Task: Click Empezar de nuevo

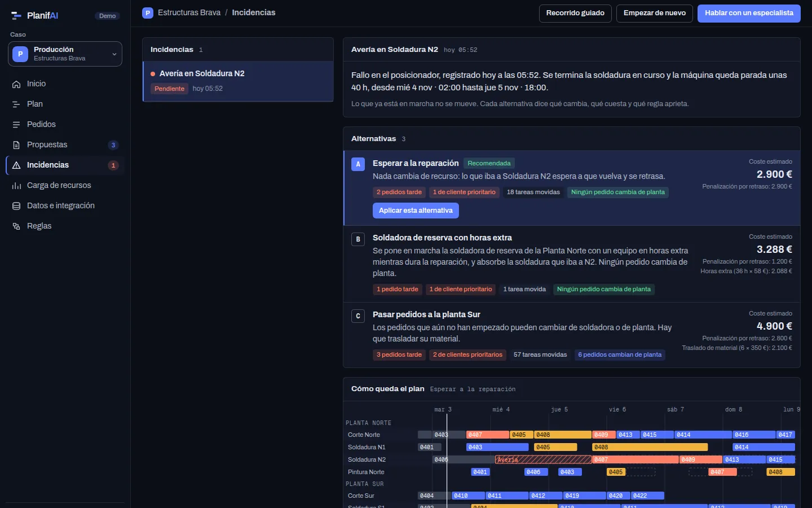Action: (x=655, y=13)
